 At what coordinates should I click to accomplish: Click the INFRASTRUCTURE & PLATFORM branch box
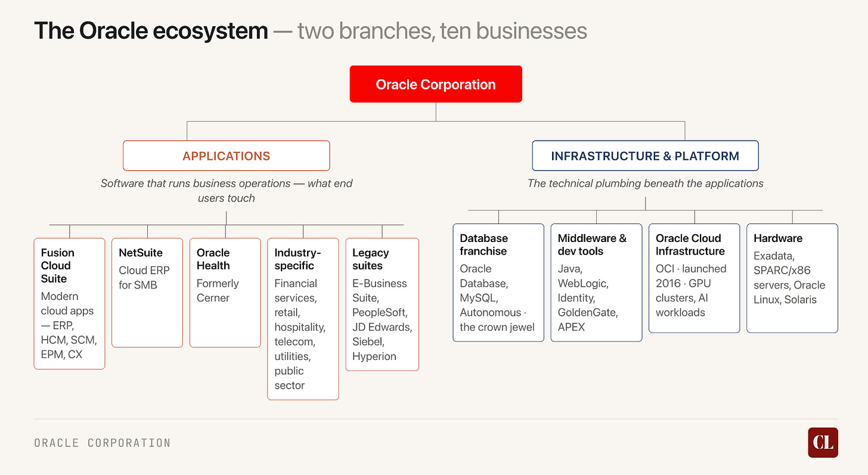pyautogui.click(x=645, y=156)
